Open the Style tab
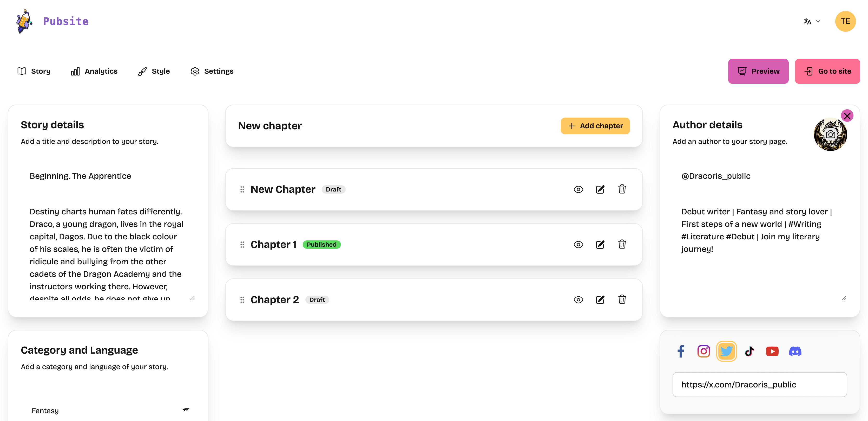 click(153, 71)
